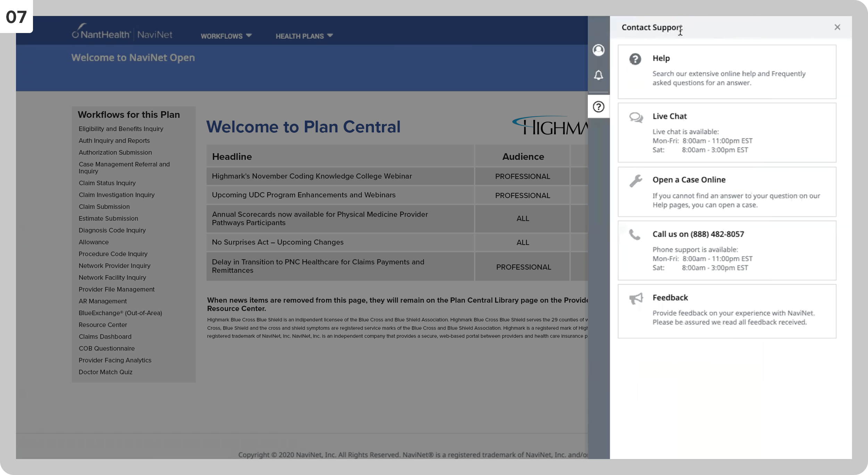Open Diagnosis Code Inquiry
Viewport: 868px width, 475px height.
(x=112, y=230)
